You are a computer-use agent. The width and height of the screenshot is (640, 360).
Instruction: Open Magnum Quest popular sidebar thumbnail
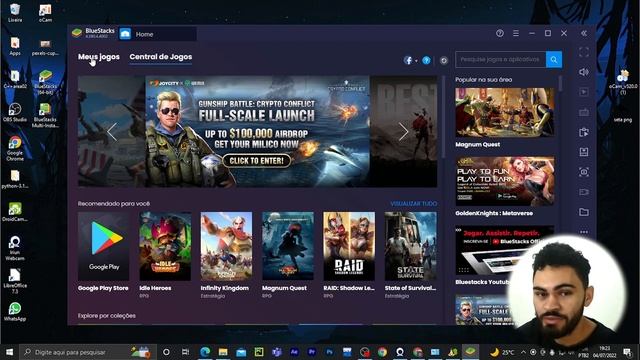(505, 112)
